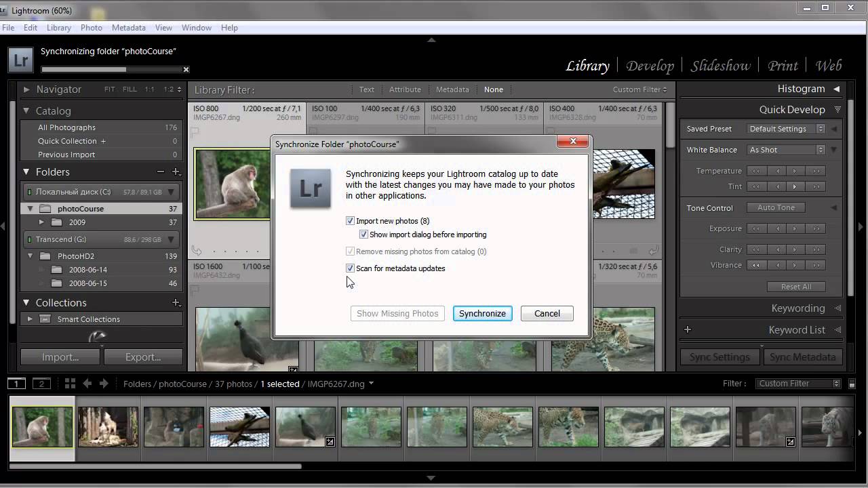Image resolution: width=868 pixels, height=488 pixels.
Task: Click the Lr icon in the sync dialog
Action: pos(311,187)
